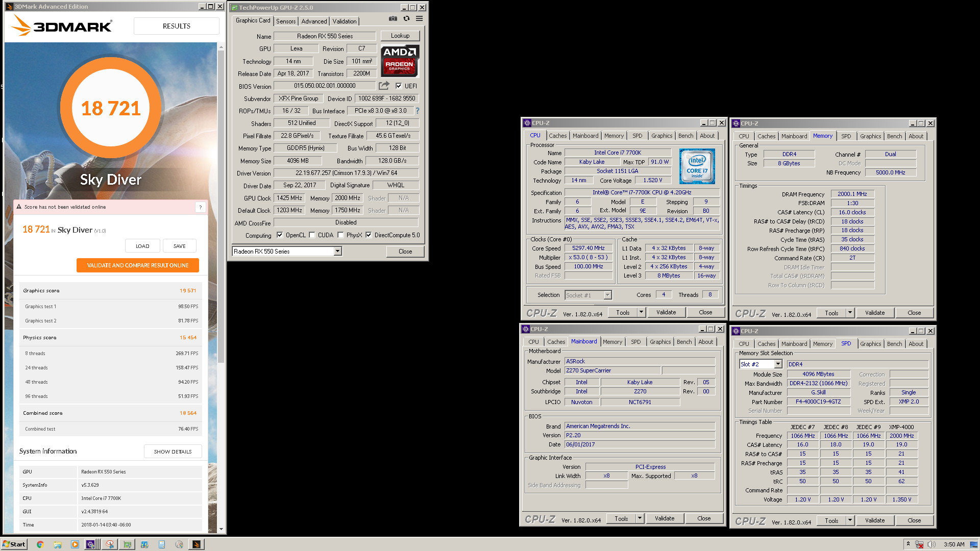
Task: Click the GPU-Z screenshot camera icon
Action: (x=393, y=19)
